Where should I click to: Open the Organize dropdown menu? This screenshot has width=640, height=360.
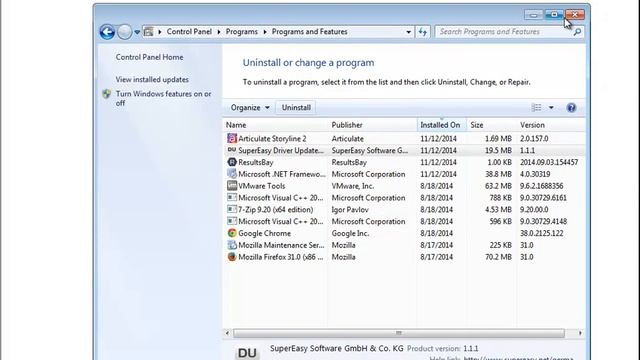click(x=250, y=108)
